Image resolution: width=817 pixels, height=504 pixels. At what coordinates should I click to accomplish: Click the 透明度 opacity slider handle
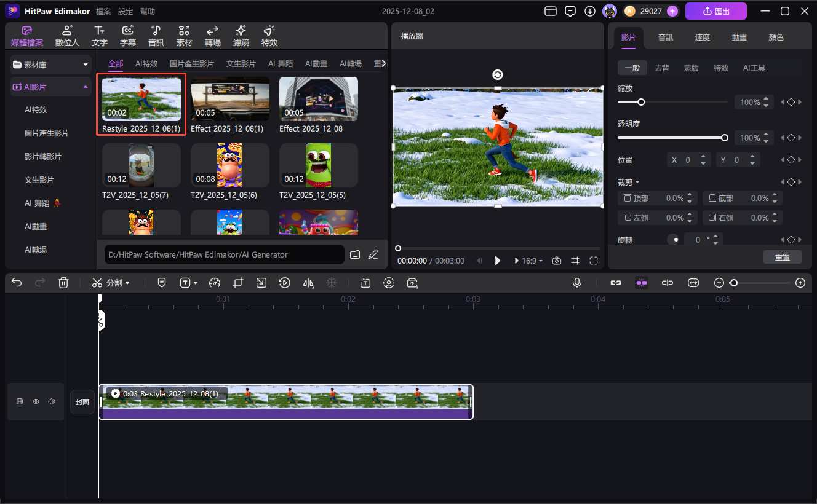coord(724,138)
